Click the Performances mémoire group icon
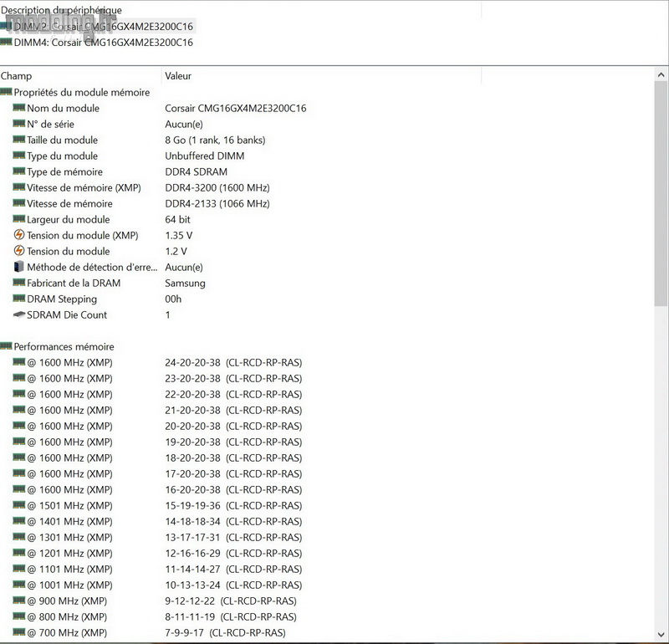 tap(6, 345)
